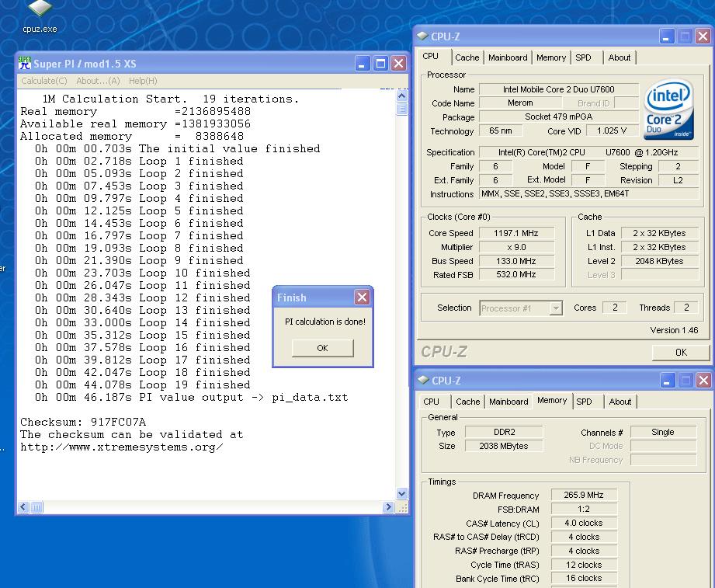Viewport: 715px width, 588px height.
Task: Open the Processor #1 selection dropdown
Action: pos(556,308)
